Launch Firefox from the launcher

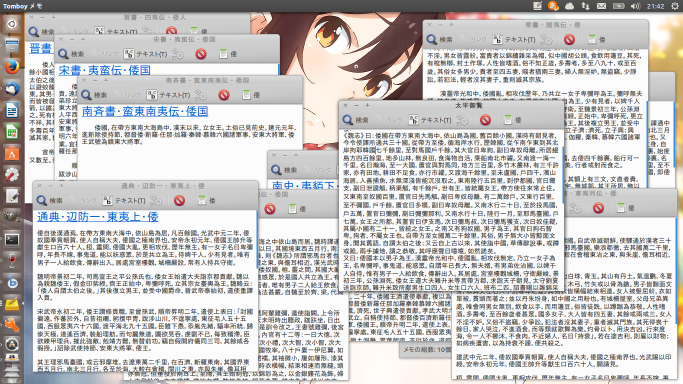click(x=12, y=67)
